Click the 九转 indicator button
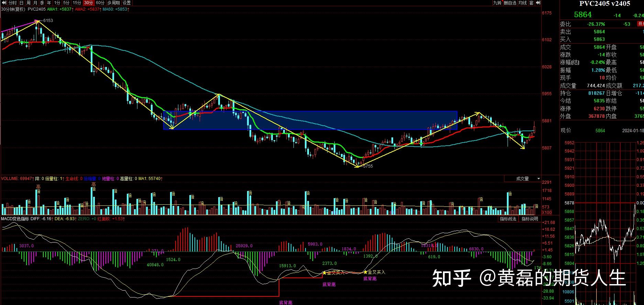 pyautogui.click(x=497, y=3)
